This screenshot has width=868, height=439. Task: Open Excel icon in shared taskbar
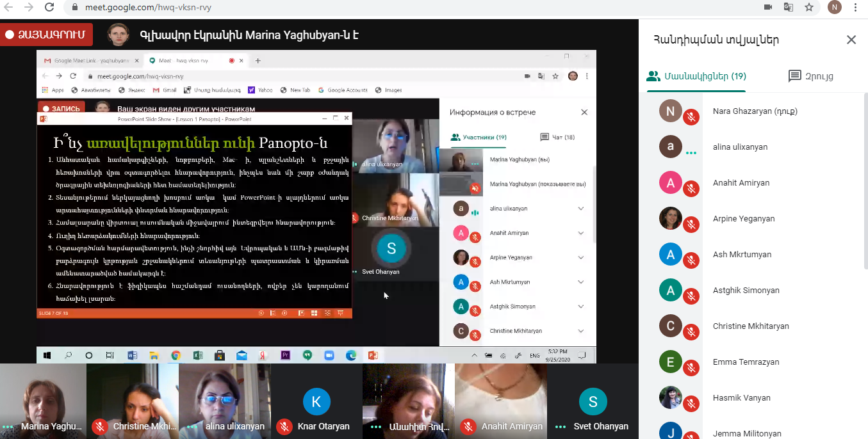pos(198,355)
